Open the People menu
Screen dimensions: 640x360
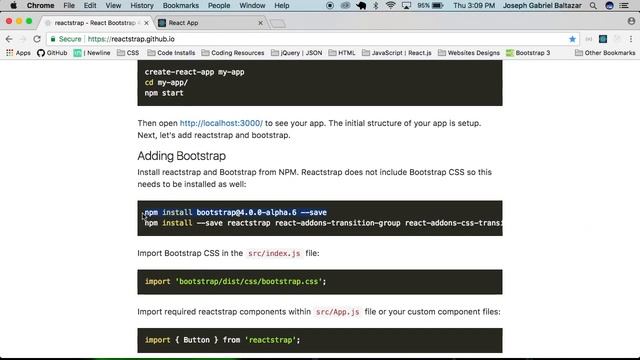click(x=219, y=5)
